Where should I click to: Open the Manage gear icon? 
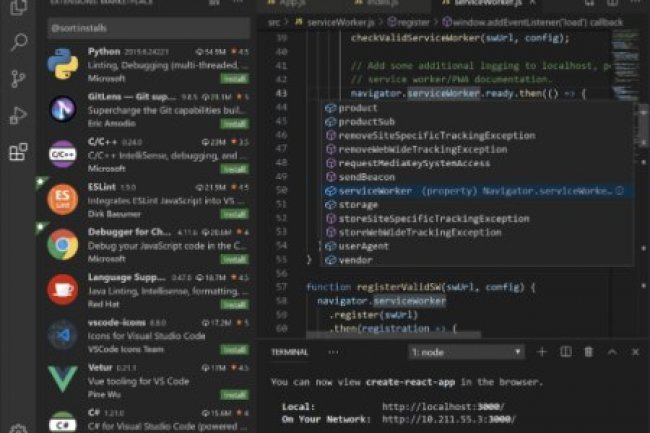(18, 429)
